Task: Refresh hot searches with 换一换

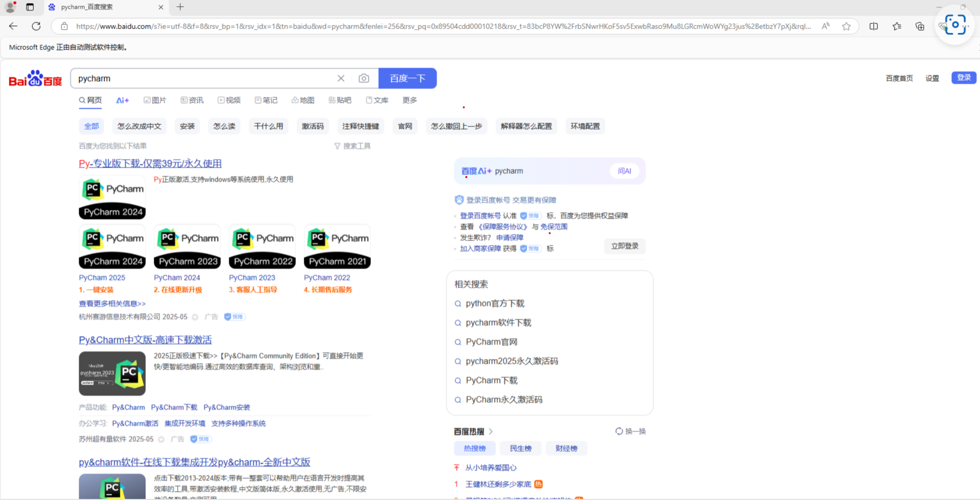Action: tap(630, 431)
